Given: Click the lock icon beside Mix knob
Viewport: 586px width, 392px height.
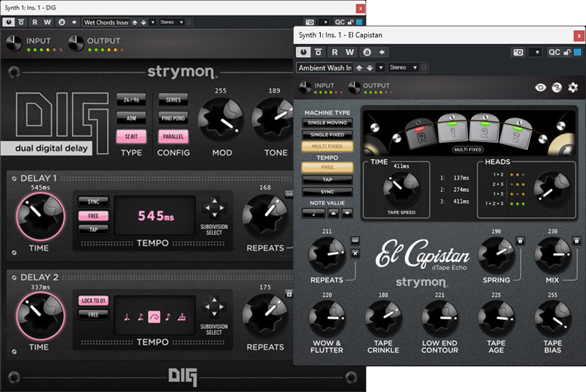Looking at the screenshot, I should coord(576,240).
